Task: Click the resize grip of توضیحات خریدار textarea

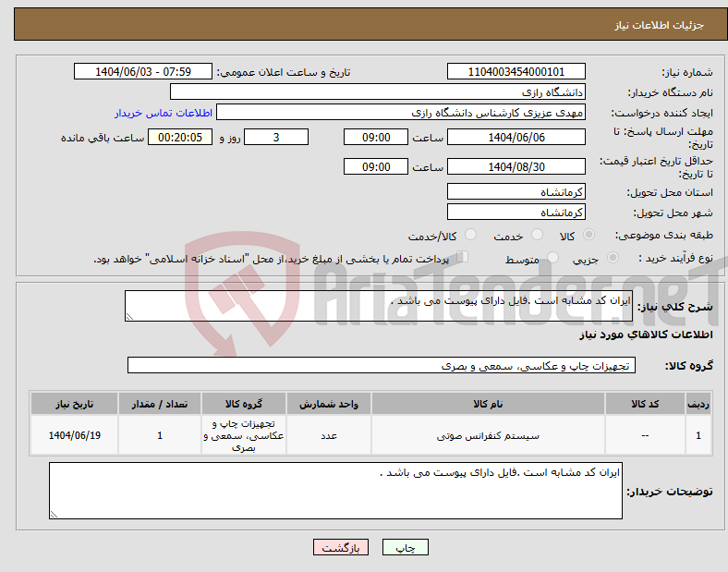Action: 54,515
